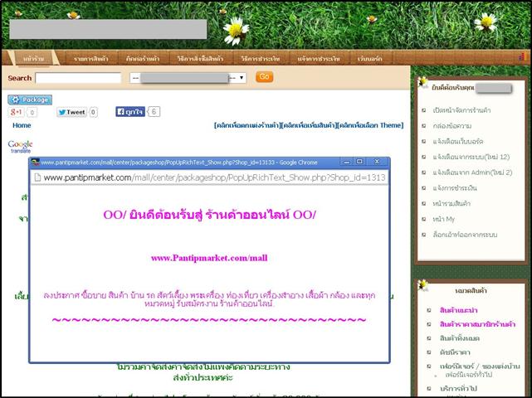Screen dimensions: 532x398
Task: Open สินค้าทั้งหมด category
Action: click(x=460, y=338)
